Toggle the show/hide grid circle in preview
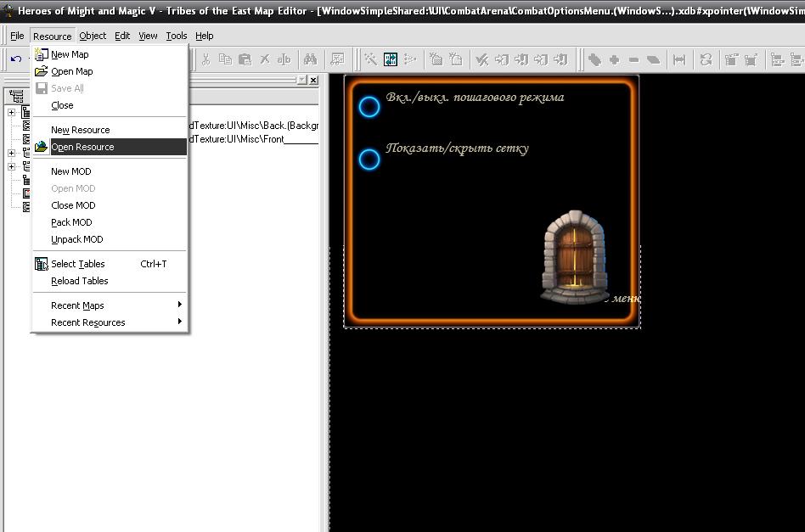805x532 pixels. [x=369, y=160]
